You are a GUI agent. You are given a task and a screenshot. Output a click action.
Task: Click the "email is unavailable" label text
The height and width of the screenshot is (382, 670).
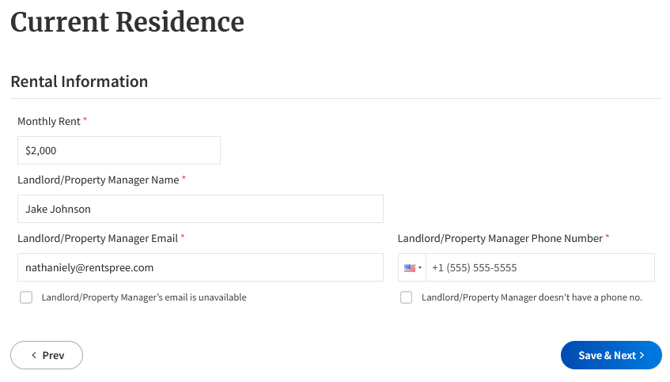tap(144, 297)
